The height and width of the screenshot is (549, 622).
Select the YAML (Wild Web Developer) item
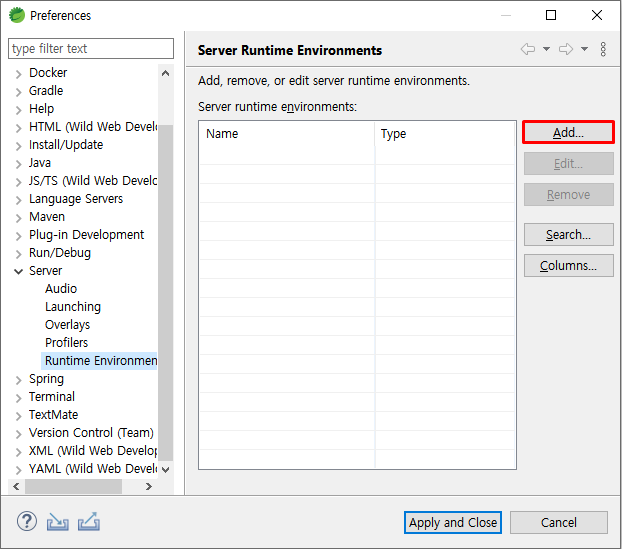pos(93,468)
